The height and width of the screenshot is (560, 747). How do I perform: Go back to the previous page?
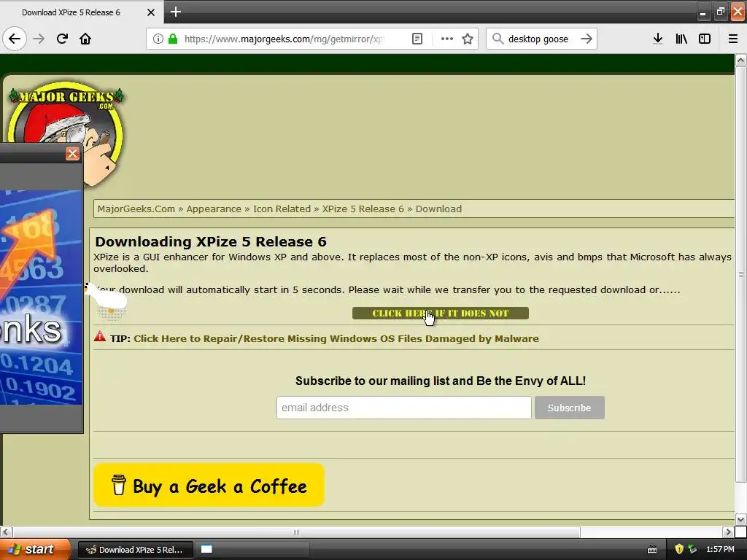click(15, 39)
